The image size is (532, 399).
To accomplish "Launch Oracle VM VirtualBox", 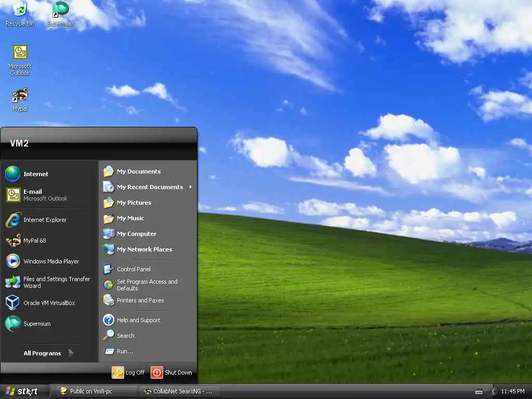I will click(49, 303).
